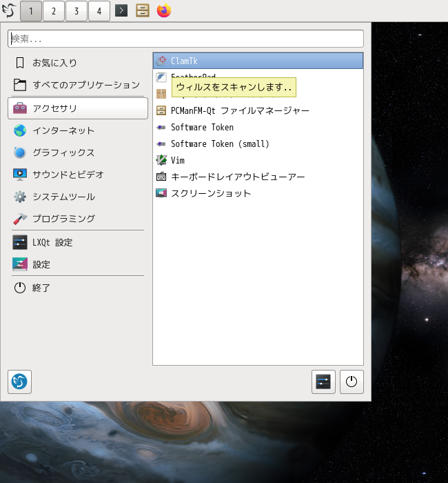Click the bird logo menu button
Screen dimensions: 448x483
9,11
